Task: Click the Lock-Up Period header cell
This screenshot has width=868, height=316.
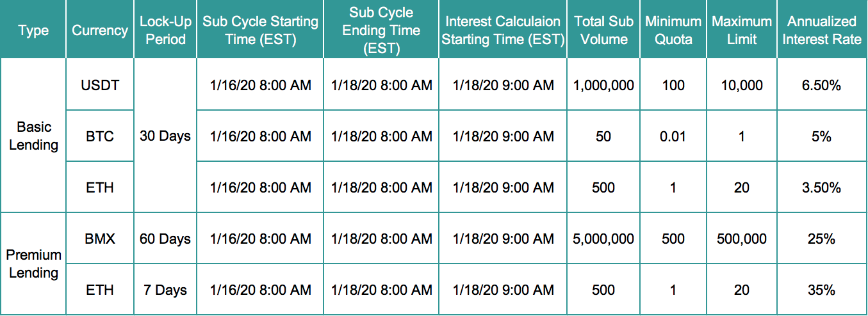Action: pos(165,30)
